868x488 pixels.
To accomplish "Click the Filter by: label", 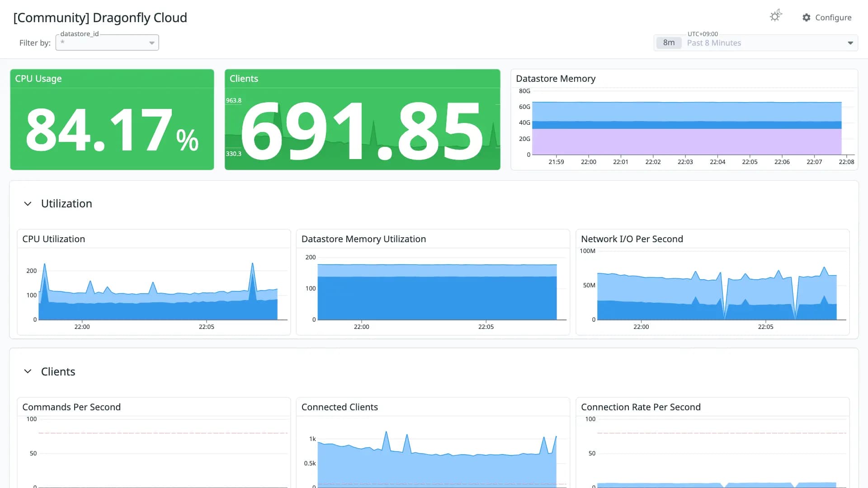I will click(x=35, y=43).
